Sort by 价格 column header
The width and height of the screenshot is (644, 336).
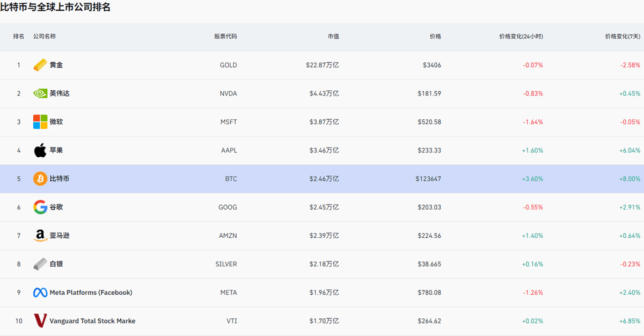pyautogui.click(x=435, y=36)
